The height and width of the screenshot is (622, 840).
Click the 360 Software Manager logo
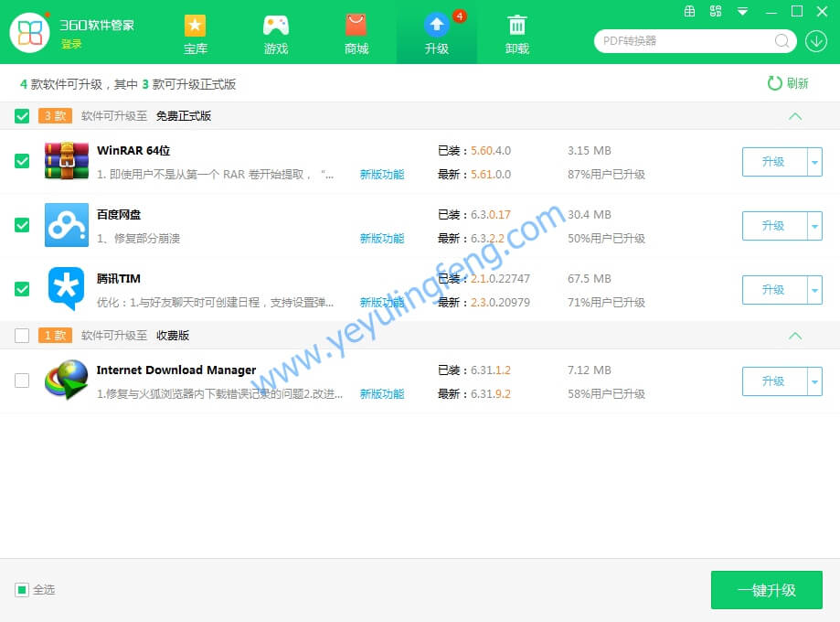point(30,33)
